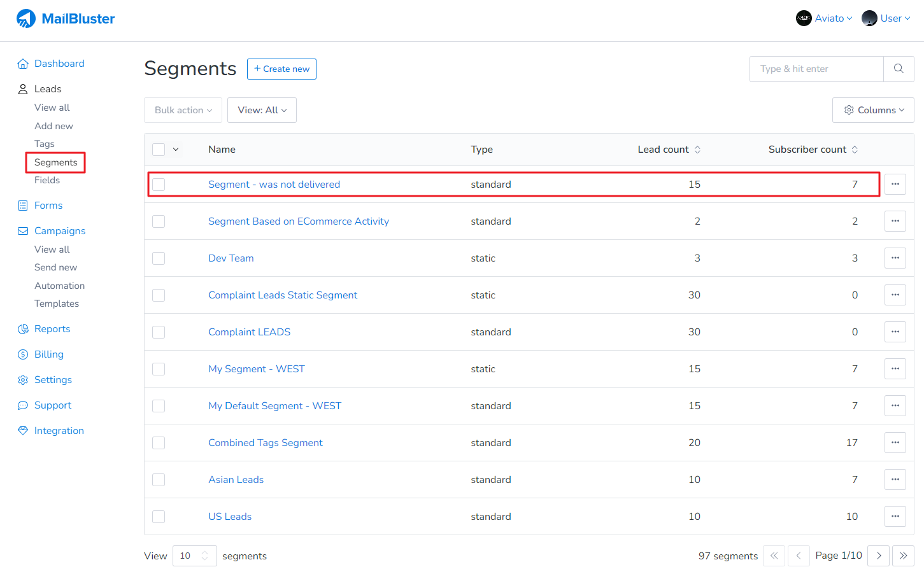The width and height of the screenshot is (924, 574).
Task: Open options menu for Dev Team segment
Action: point(895,258)
